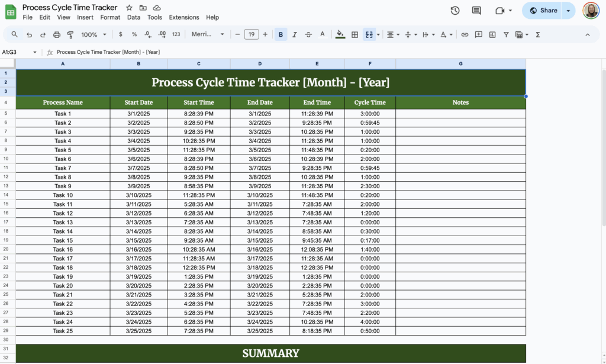Screen dimensions: 606x364
Task: Open the Extensions menu
Action: pos(184,17)
